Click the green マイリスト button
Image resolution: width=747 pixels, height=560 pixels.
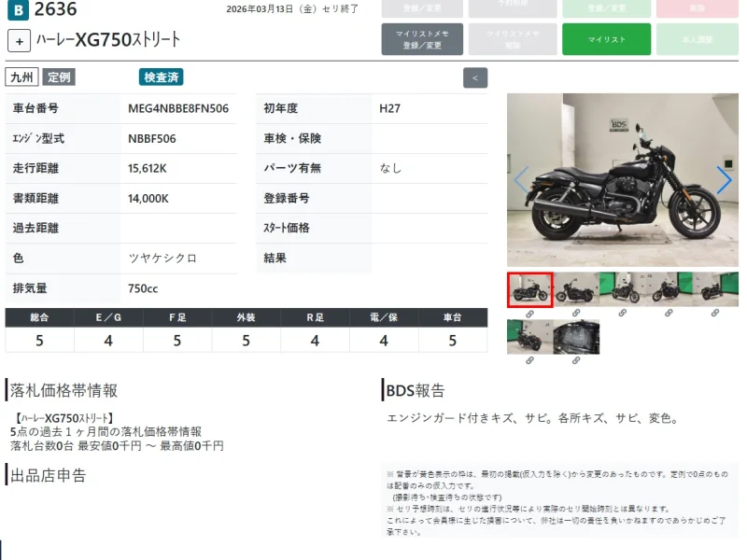click(606, 39)
